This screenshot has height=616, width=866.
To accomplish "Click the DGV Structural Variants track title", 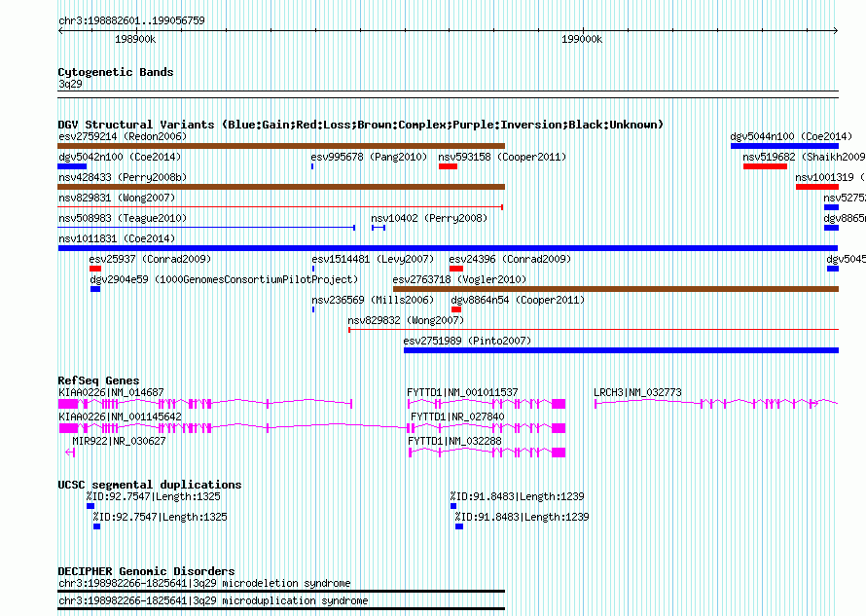I will pos(361,125).
